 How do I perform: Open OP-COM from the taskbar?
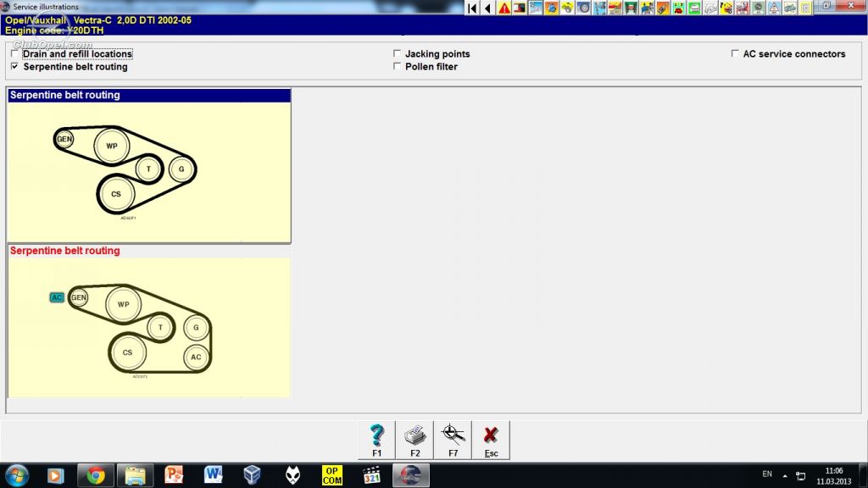tap(332, 475)
